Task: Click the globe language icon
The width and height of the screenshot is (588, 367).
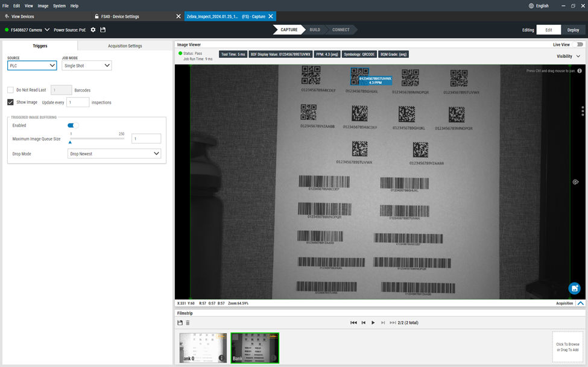Action: click(x=531, y=5)
